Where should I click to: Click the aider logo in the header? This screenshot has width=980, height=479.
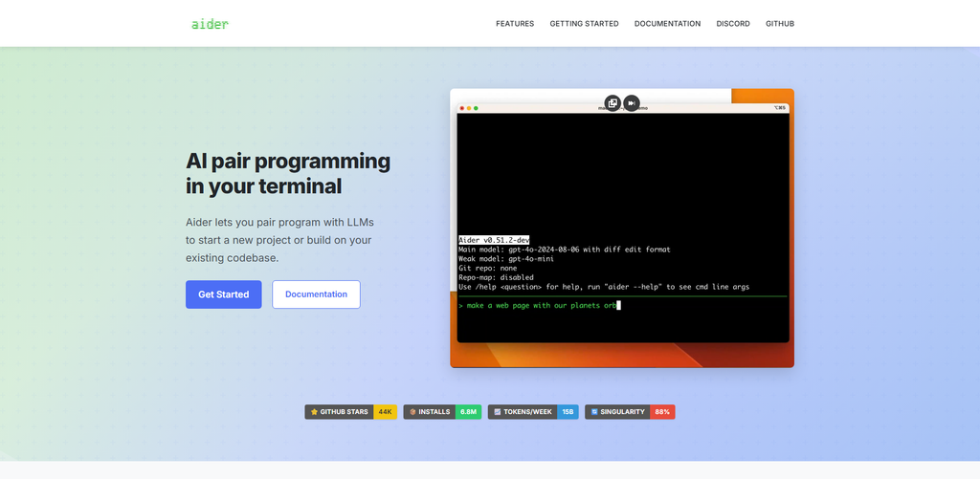click(210, 24)
